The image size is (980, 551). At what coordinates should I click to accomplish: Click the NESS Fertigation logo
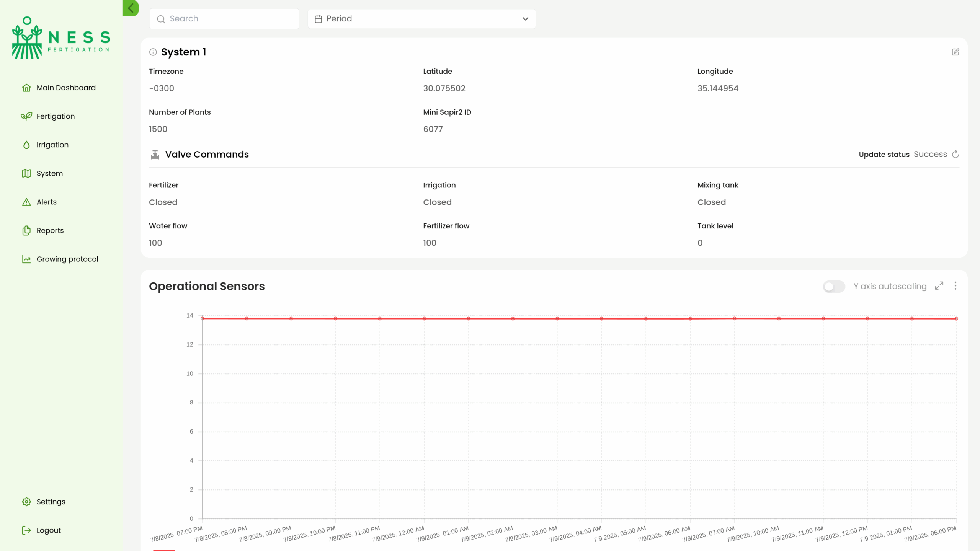(61, 37)
